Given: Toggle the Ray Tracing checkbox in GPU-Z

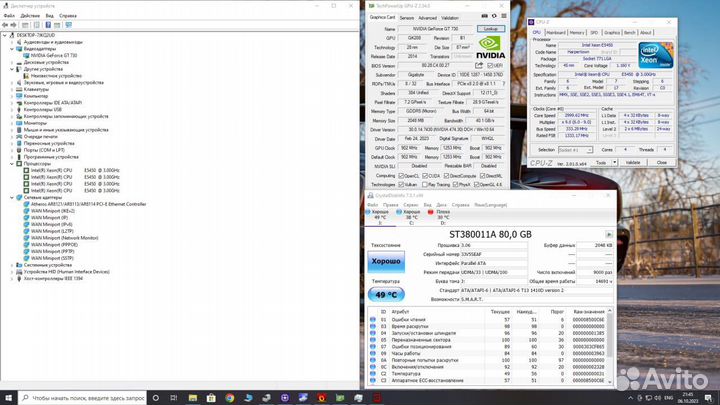Looking at the screenshot, I should (x=425, y=185).
